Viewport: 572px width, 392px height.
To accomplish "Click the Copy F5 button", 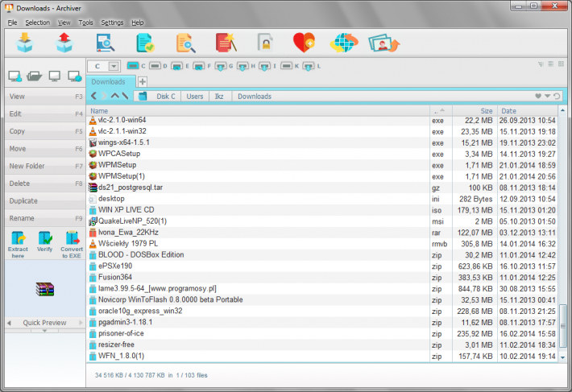I will [x=45, y=131].
